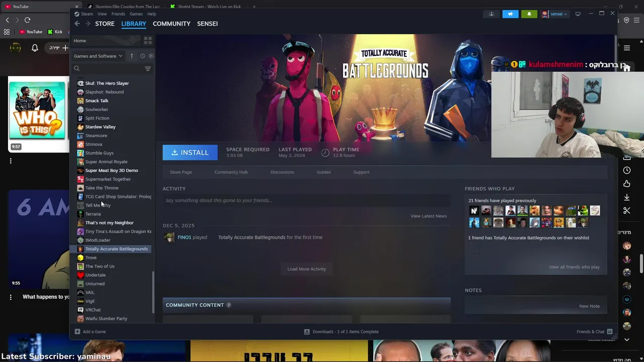Open the SENSEI profile tab
Screen dimensions: 644x362
207,24
